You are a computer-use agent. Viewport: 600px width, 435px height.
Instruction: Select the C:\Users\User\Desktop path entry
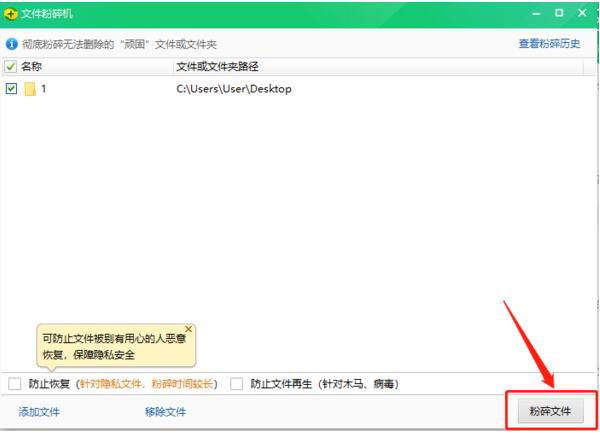(x=233, y=89)
